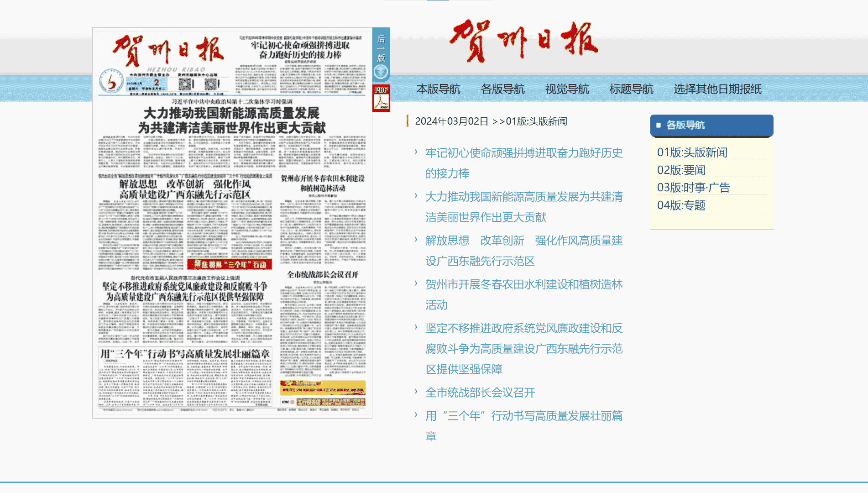Screen dimensions: 868x493
Task: Click the 牢记初心使命 headline on the page image
Action: tap(300, 50)
